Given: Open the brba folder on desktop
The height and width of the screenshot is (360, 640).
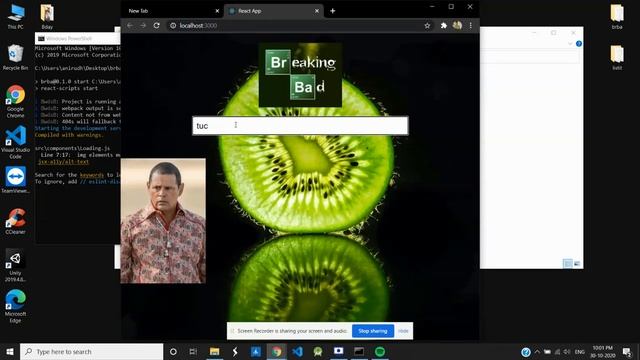Looking at the screenshot, I should pos(617,17).
